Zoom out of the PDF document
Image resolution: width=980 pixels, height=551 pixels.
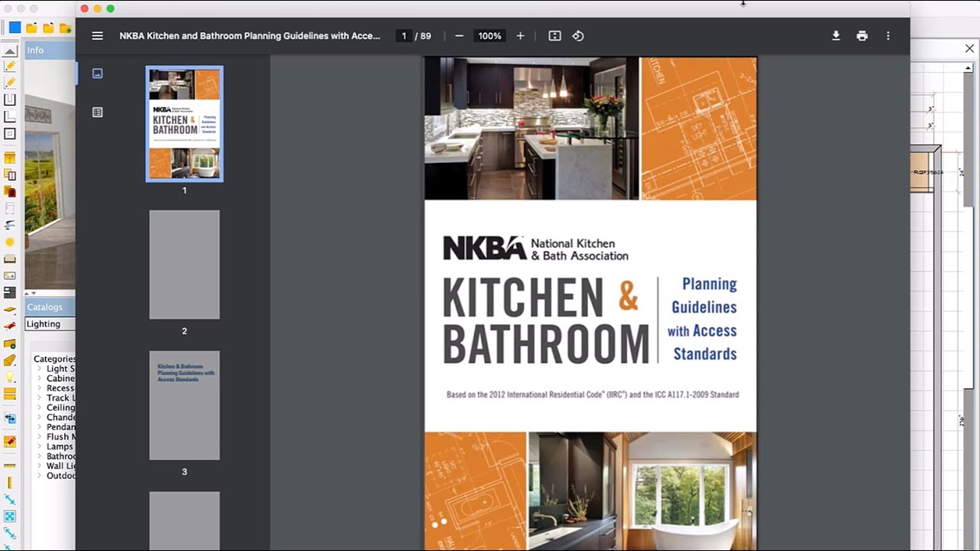[x=459, y=36]
